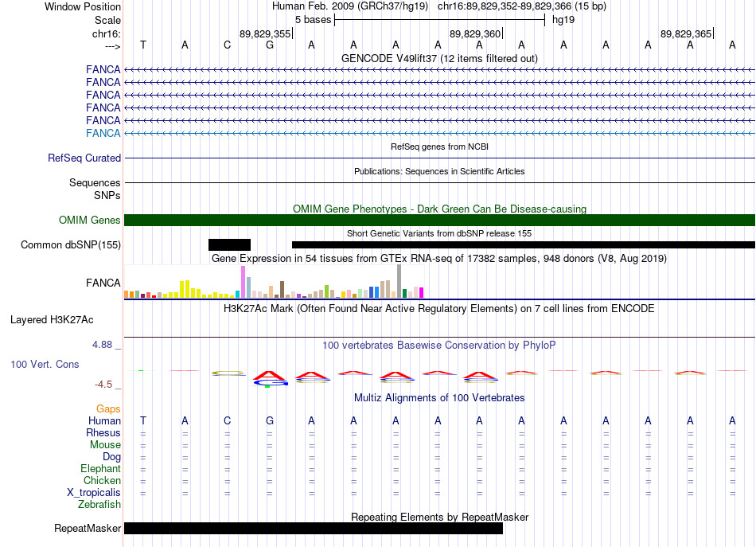
Task: Open the 'GENCODE V49lift37' track title
Action: coord(439,58)
